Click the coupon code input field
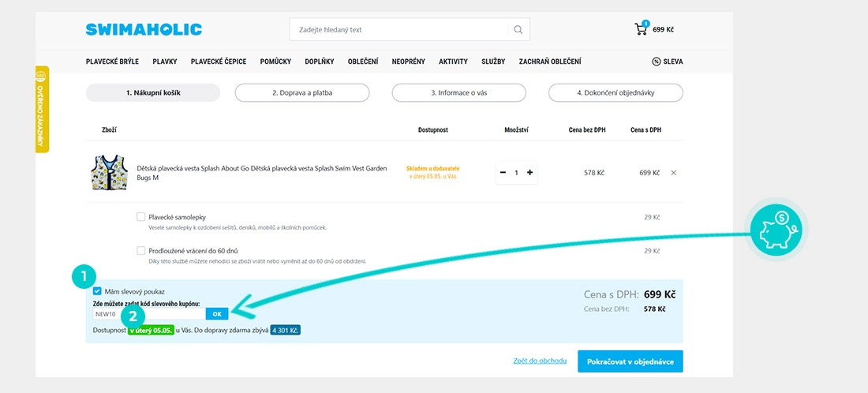This screenshot has width=868, height=393. tap(149, 314)
